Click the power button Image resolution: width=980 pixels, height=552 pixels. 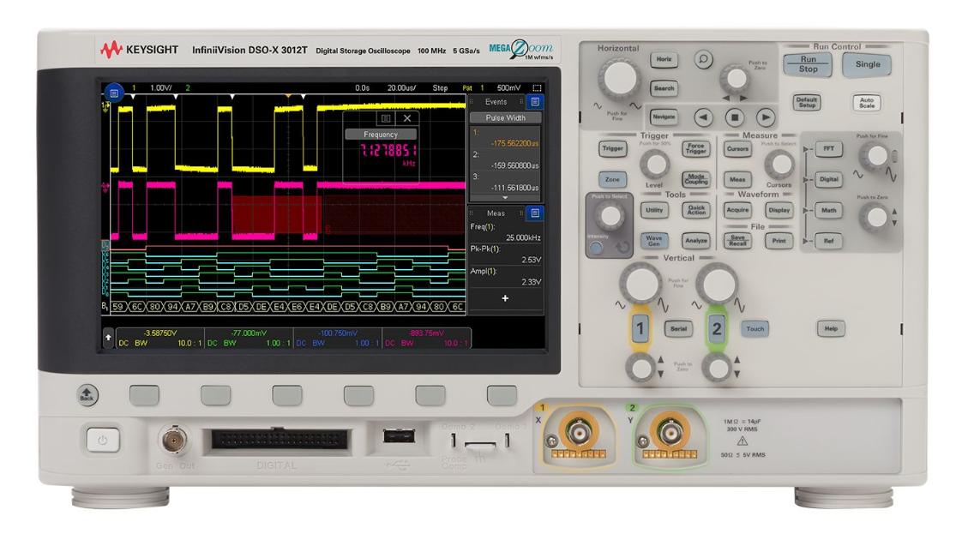coord(103,440)
